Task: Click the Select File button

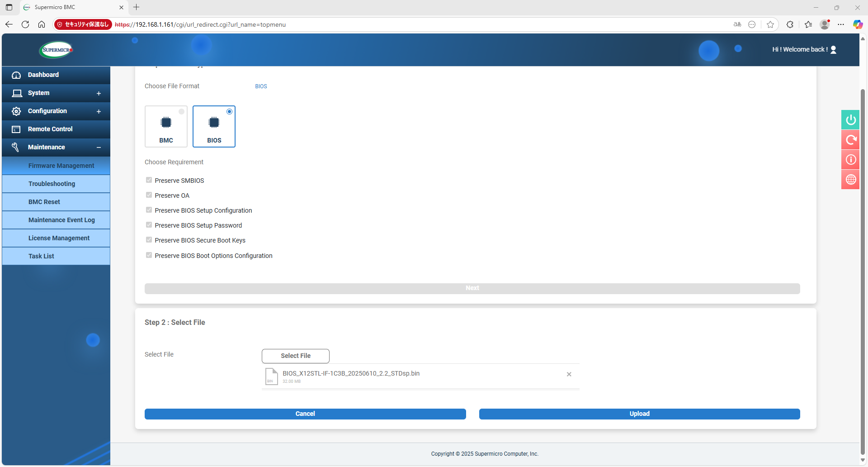Action: [x=295, y=356]
